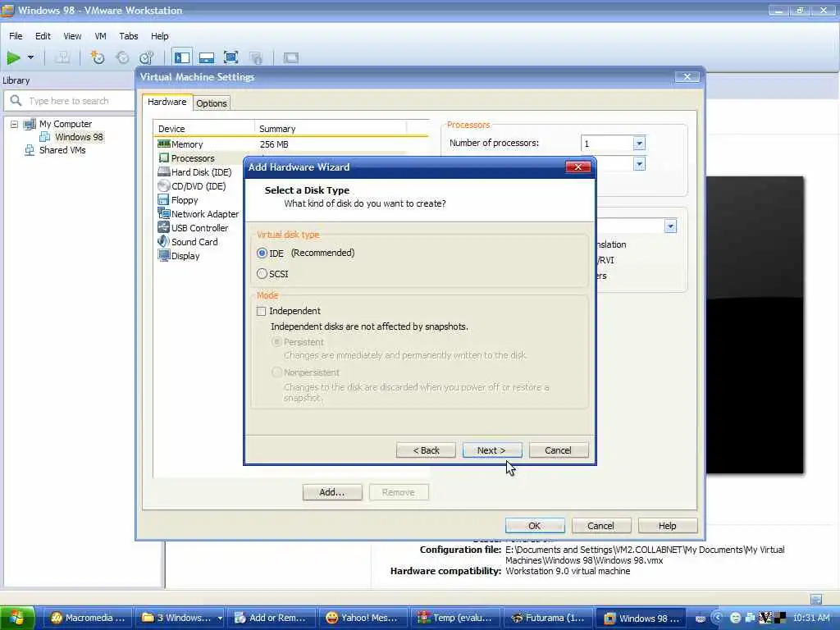840x630 pixels.
Task: Click the Back button in the wizard
Action: pyautogui.click(x=426, y=450)
